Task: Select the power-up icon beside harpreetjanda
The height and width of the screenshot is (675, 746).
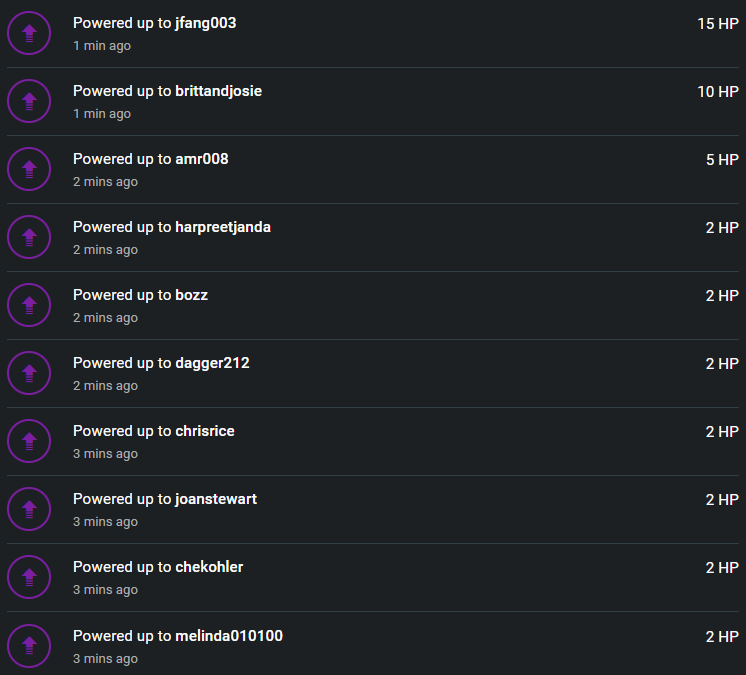Action: 29,237
